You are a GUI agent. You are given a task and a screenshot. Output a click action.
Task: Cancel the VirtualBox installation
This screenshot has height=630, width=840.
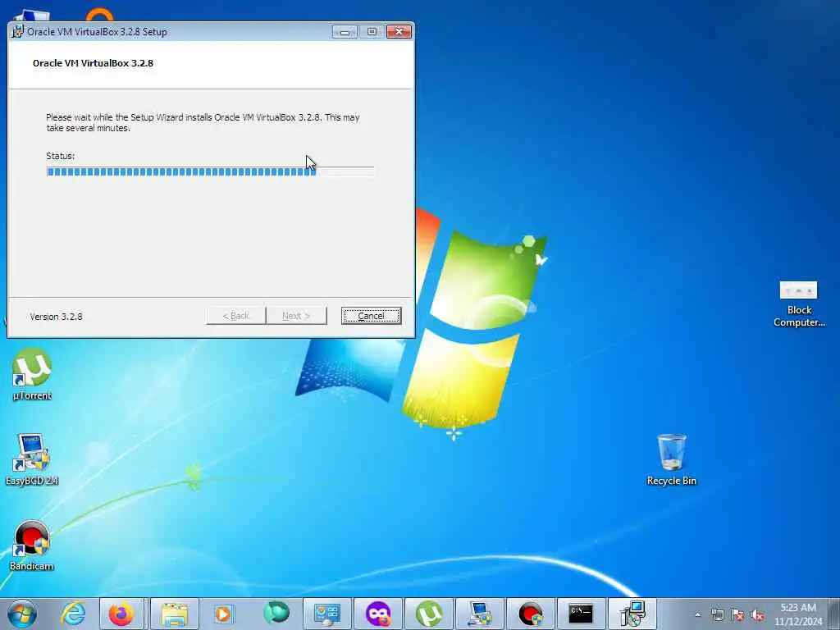pyautogui.click(x=371, y=316)
